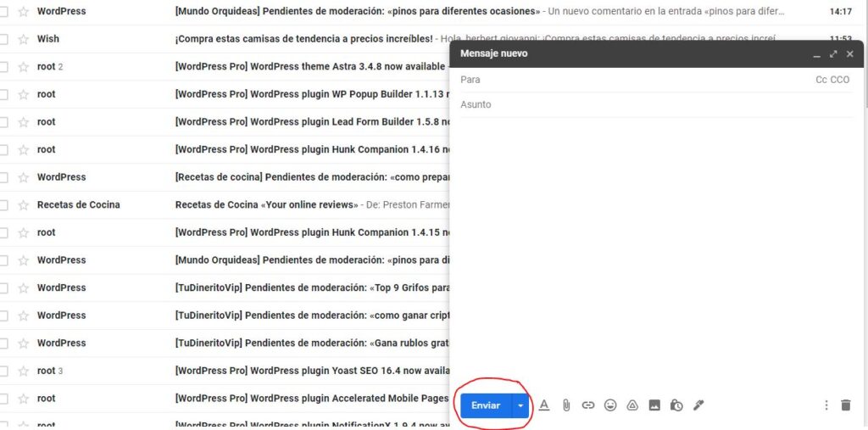Add CCO recipients link
The width and height of the screenshot is (868, 430).
840,80
